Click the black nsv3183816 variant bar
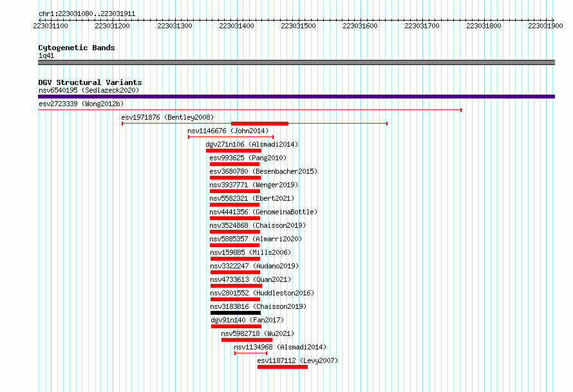 (x=236, y=313)
